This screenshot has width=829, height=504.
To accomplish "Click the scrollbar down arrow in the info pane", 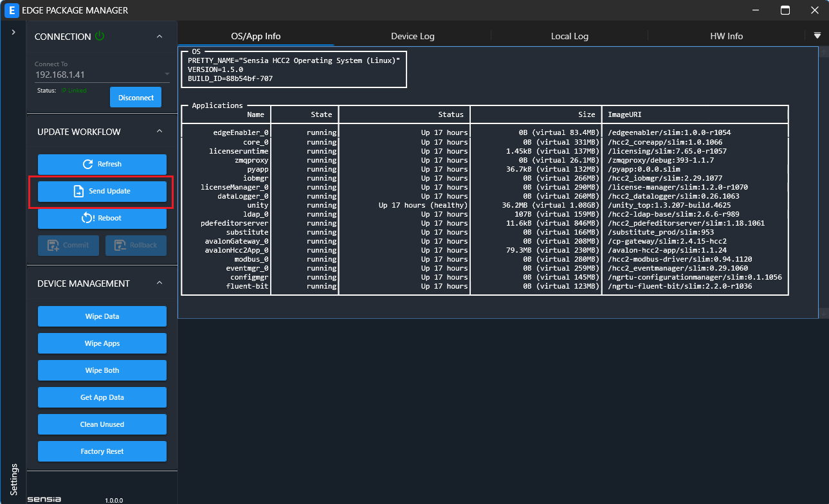I will (x=823, y=313).
